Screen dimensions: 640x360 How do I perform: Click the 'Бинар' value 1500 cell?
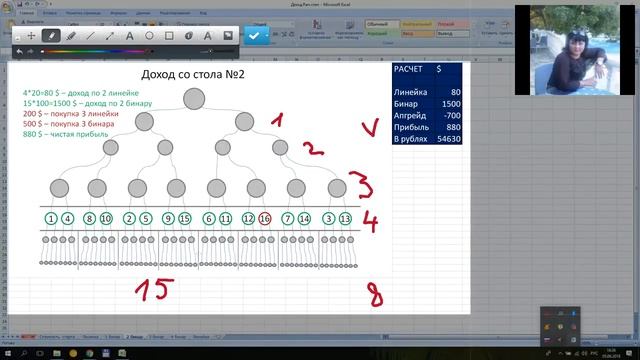click(451, 104)
